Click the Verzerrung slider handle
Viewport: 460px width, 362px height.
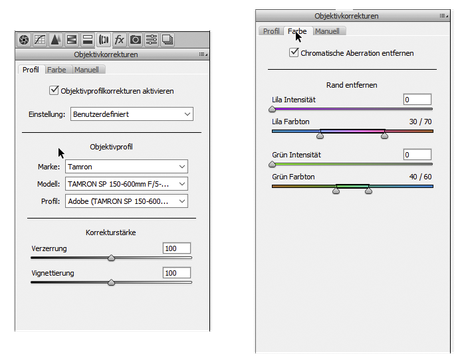[111, 258]
